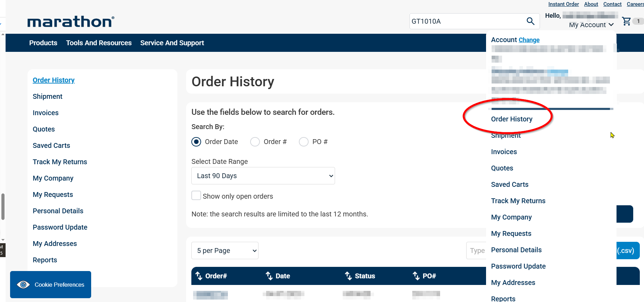The image size is (644, 302).
Task: Click the Account Change link
Action: click(529, 40)
